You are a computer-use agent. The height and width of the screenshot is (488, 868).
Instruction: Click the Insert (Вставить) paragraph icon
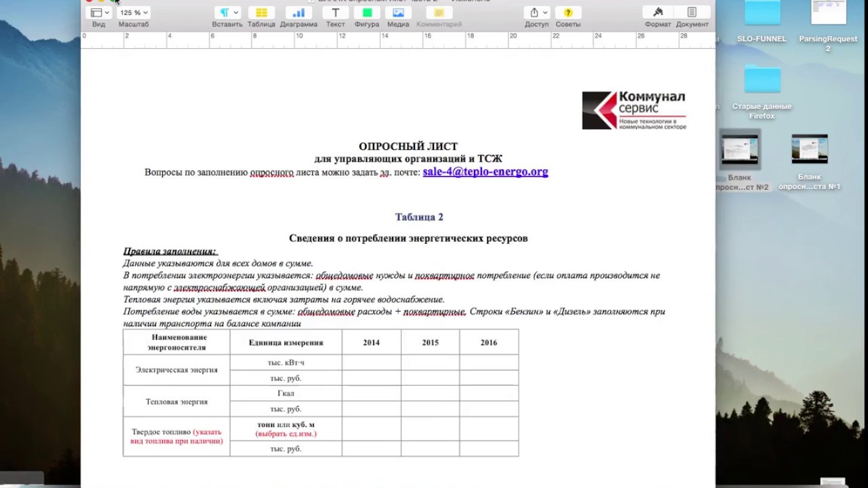tap(227, 13)
